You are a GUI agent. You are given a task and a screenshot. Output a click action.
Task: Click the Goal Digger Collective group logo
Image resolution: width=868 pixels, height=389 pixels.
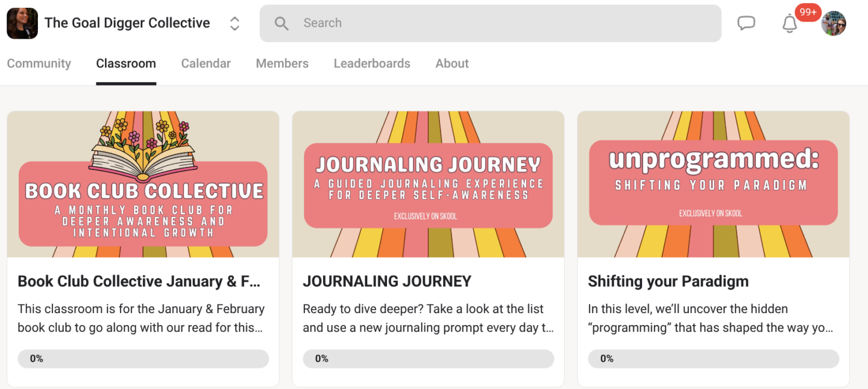(22, 24)
